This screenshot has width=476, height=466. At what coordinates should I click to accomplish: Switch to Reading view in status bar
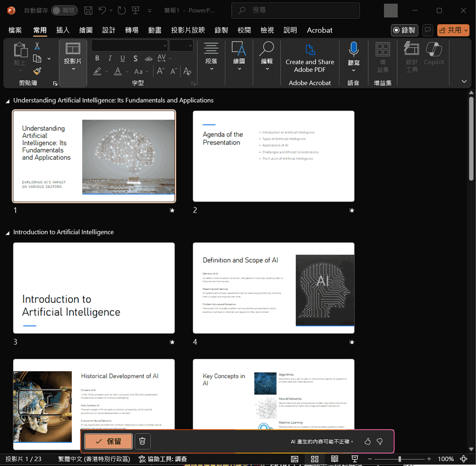(x=335, y=459)
